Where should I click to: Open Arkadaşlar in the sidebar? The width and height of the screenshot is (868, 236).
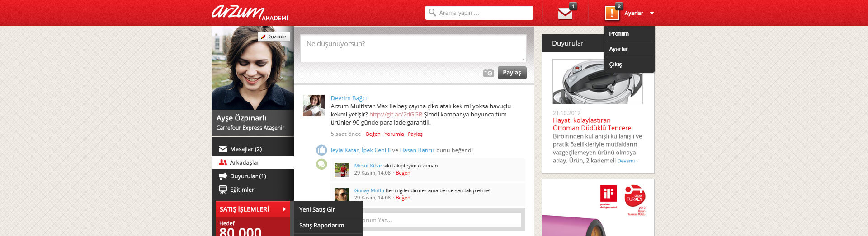pyautogui.click(x=253, y=162)
